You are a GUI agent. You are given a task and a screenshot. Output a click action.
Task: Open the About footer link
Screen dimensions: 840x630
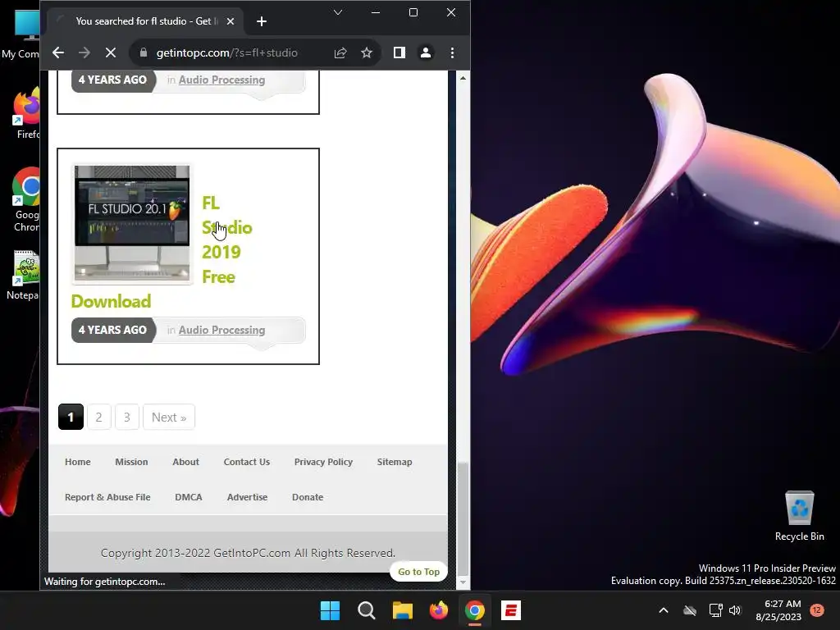[x=185, y=462]
